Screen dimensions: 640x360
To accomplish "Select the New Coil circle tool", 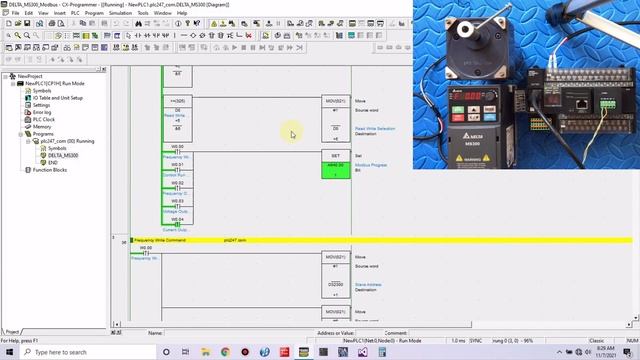I will pyautogui.click(x=193, y=36).
